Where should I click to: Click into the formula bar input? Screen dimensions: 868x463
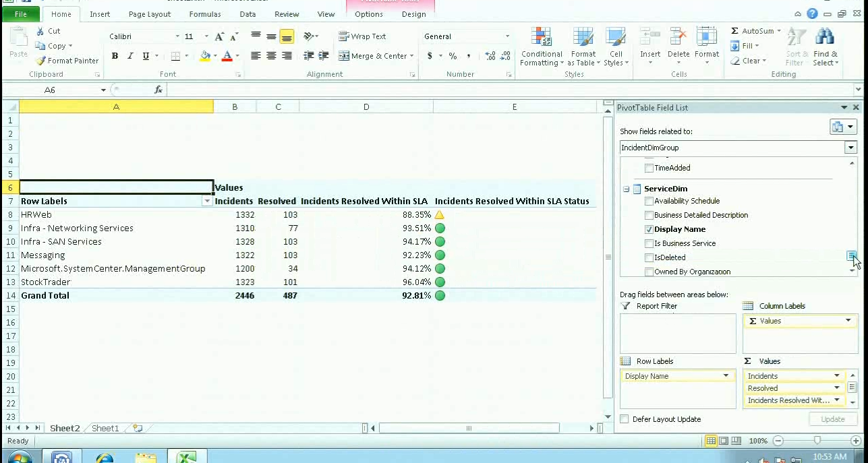click(509, 90)
